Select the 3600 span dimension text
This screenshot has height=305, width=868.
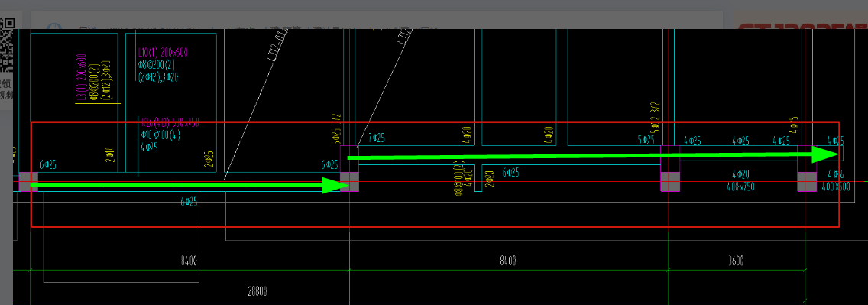click(736, 261)
